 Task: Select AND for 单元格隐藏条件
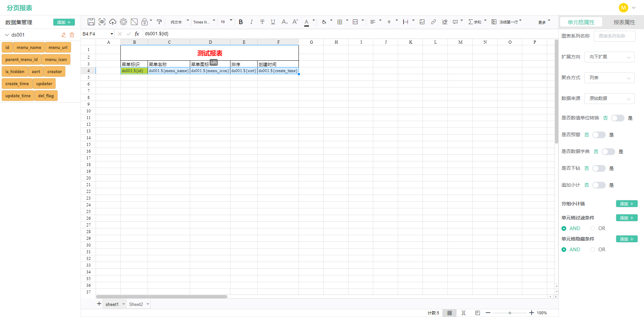pyautogui.click(x=571, y=250)
